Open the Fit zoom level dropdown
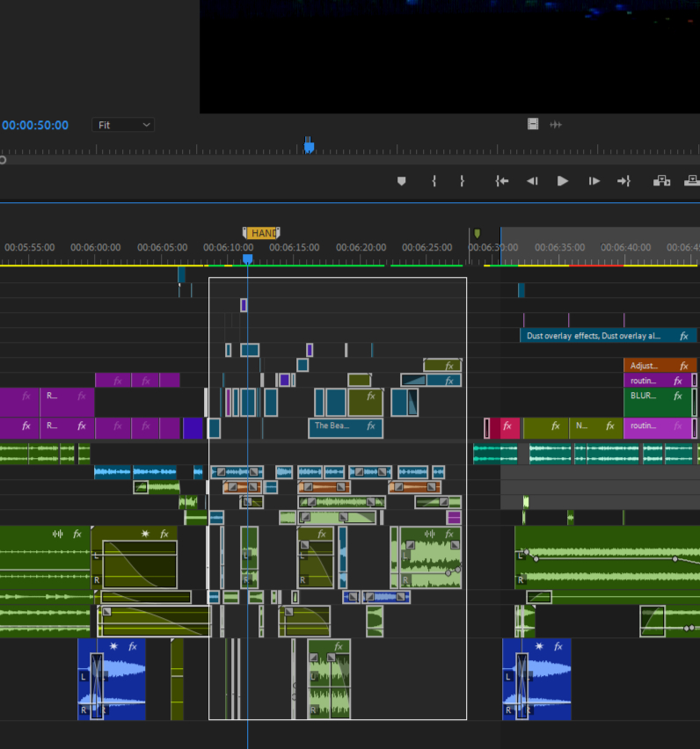This screenshot has height=749, width=700. coord(122,125)
